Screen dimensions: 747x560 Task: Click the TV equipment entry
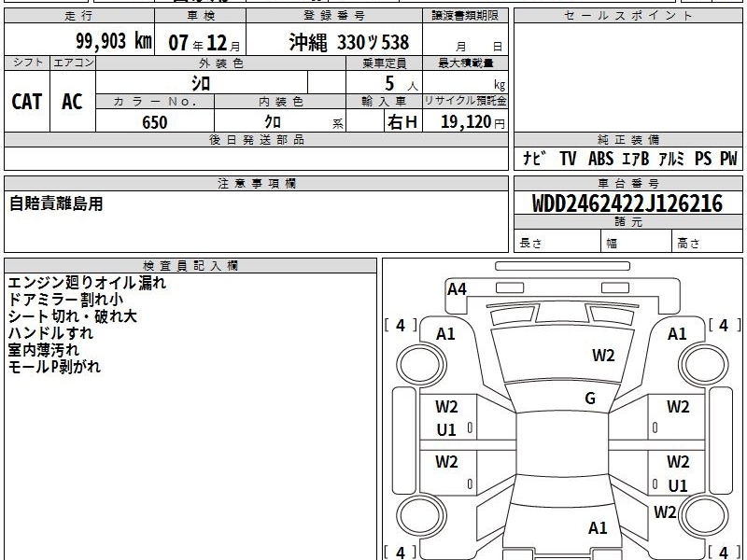tap(568, 158)
